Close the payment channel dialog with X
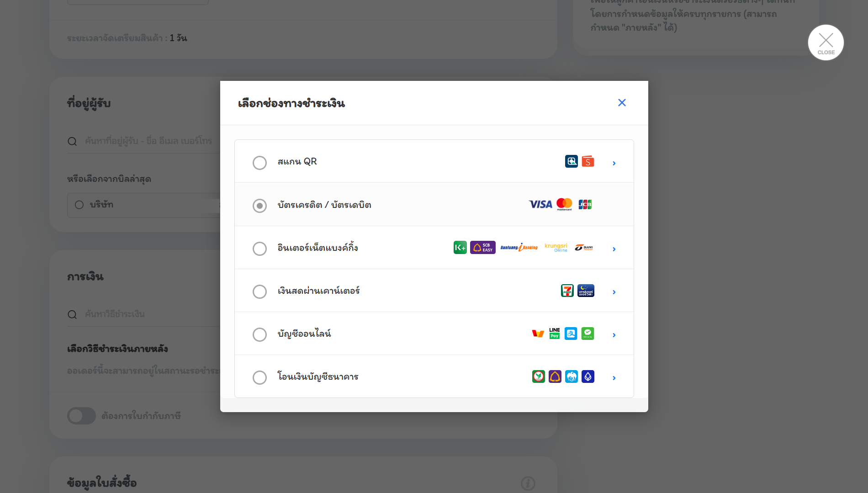The height and width of the screenshot is (493, 868). pos(622,103)
